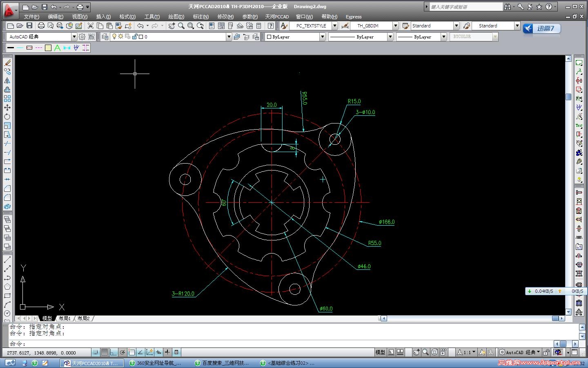Click the binoculars search icon
The image size is (588, 368).
pos(507,7)
